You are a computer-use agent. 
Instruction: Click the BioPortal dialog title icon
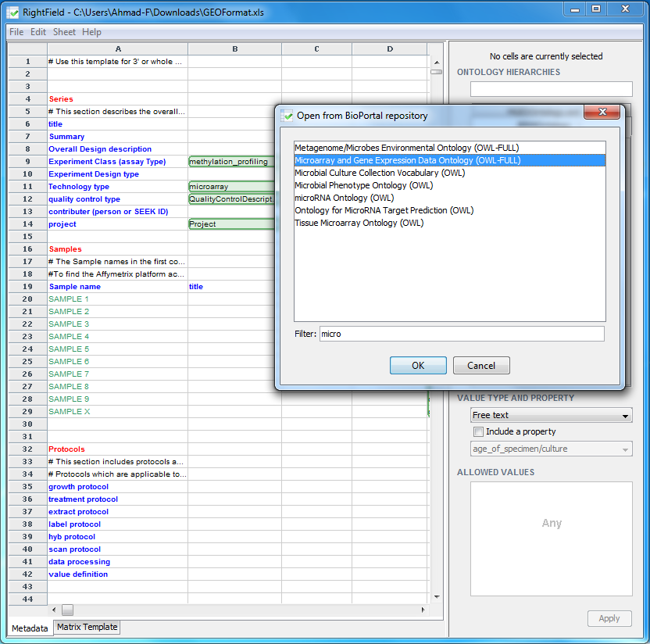(287, 116)
